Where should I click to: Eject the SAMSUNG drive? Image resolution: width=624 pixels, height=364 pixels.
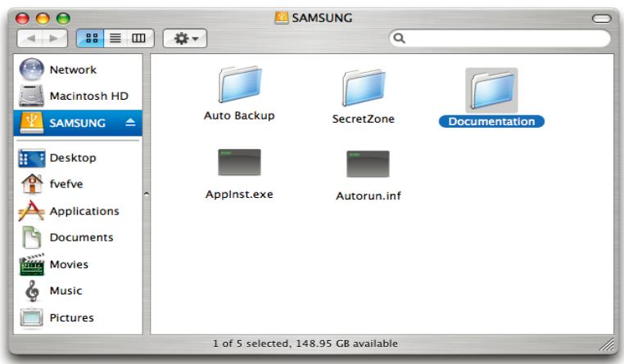pos(130,123)
